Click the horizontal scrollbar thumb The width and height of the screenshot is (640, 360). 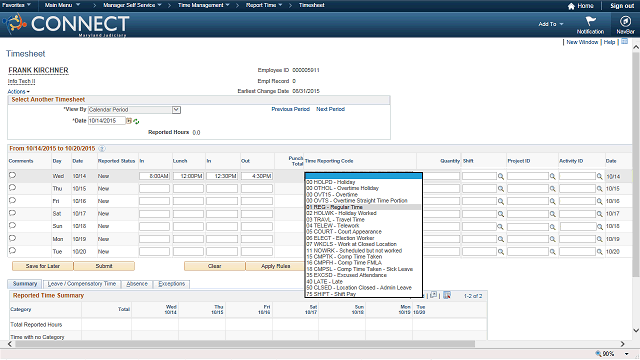(245, 344)
